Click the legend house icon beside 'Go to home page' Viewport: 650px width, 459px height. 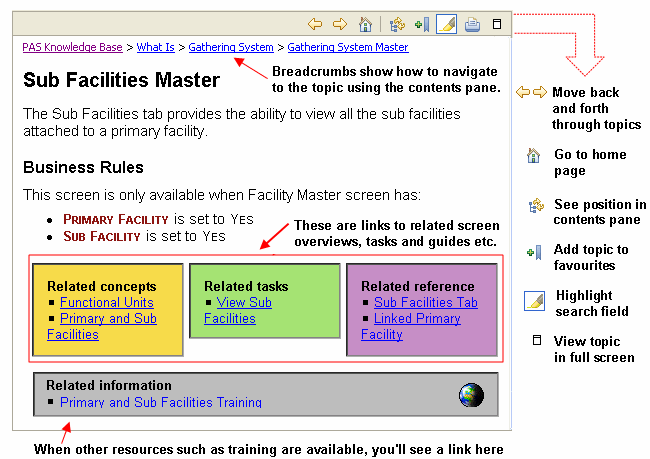[x=534, y=155]
